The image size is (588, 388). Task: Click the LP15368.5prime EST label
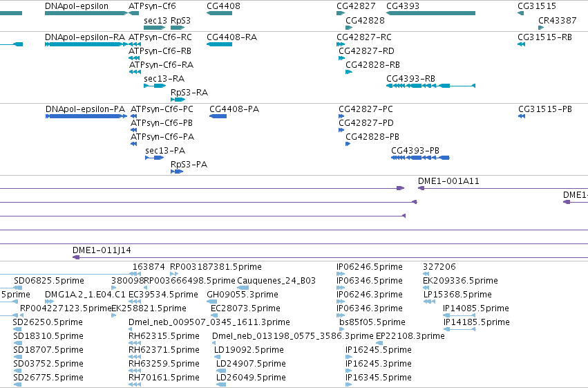point(457,295)
